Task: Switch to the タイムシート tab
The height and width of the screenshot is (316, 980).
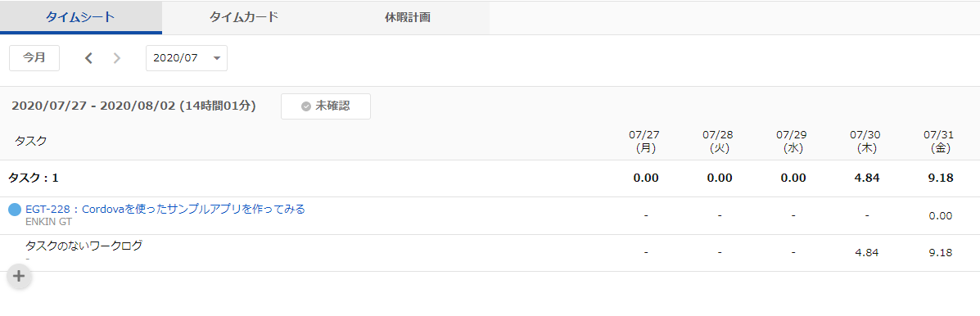Action: (80, 17)
